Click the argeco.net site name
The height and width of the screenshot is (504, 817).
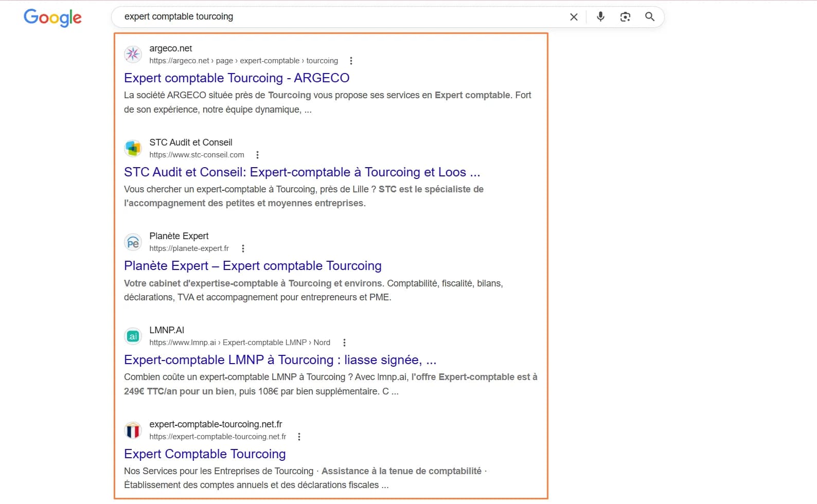(x=170, y=48)
